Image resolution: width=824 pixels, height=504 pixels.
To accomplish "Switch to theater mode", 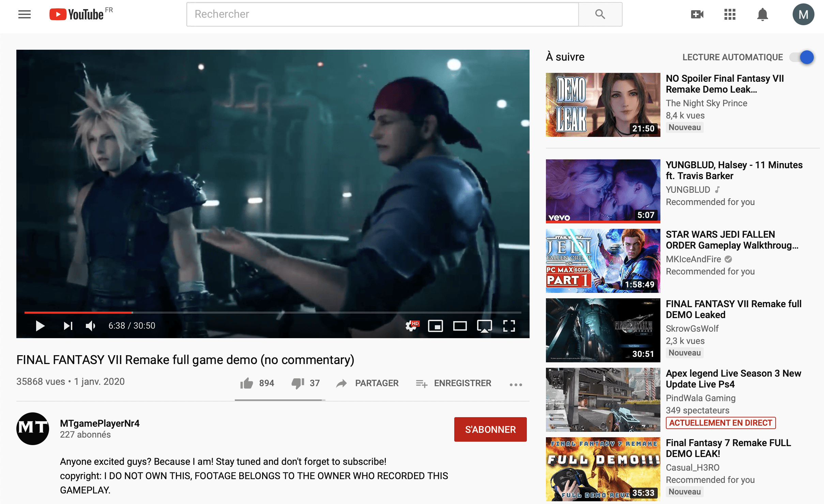I will click(x=460, y=326).
